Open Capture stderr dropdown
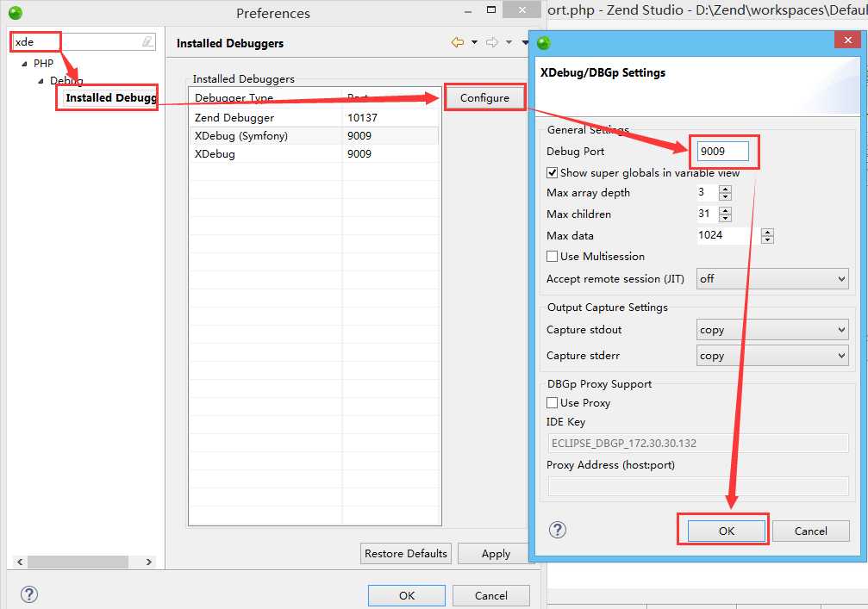 (772, 356)
